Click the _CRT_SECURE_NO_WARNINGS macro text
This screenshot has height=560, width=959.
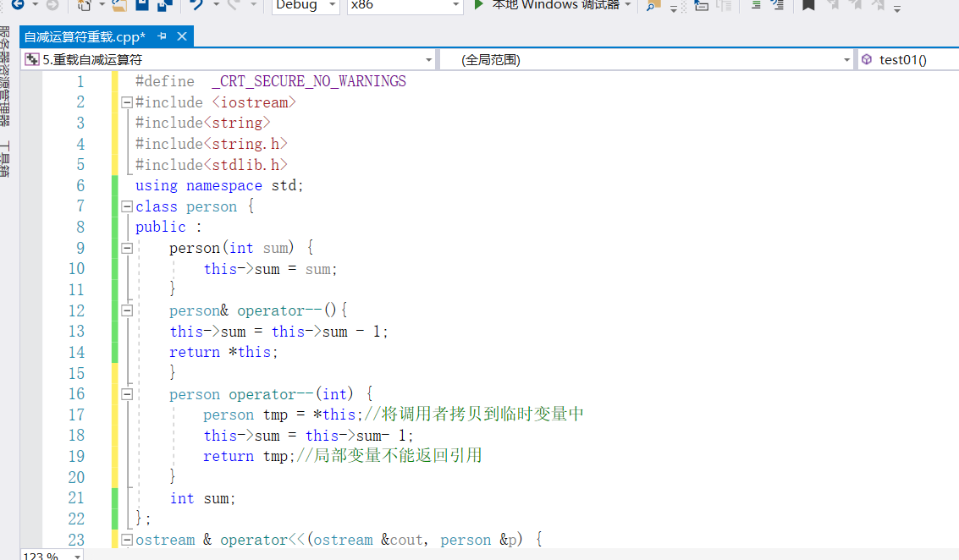point(309,81)
